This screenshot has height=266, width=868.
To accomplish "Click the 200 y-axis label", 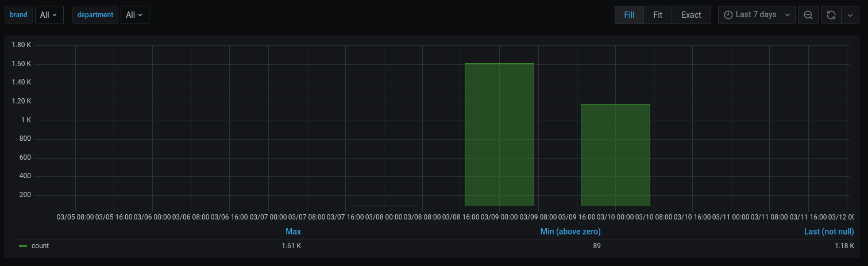I will (x=25, y=195).
